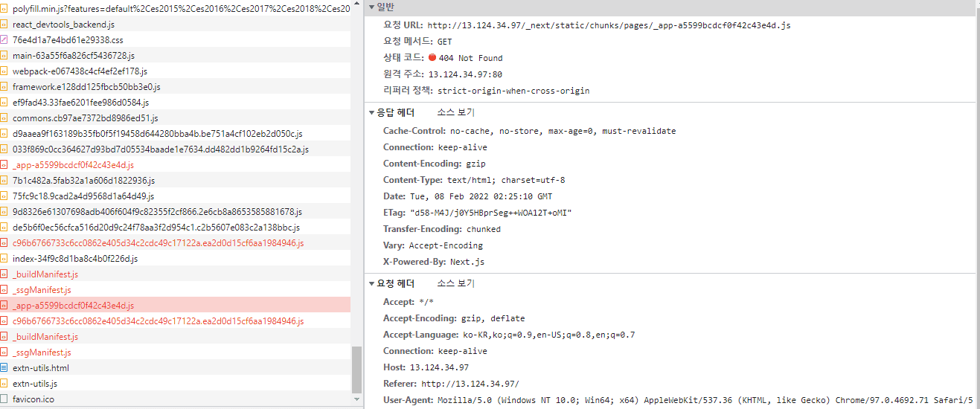The width and height of the screenshot is (980, 409).
Task: Click the red 404 status code dot
Action: point(432,57)
